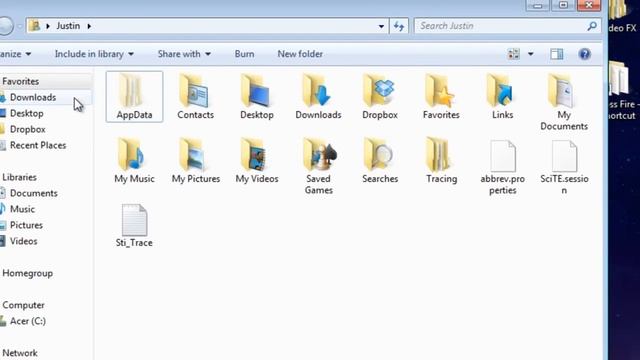Select Dropbox in sidebar Favorites
This screenshot has height=360, width=640.
28,129
